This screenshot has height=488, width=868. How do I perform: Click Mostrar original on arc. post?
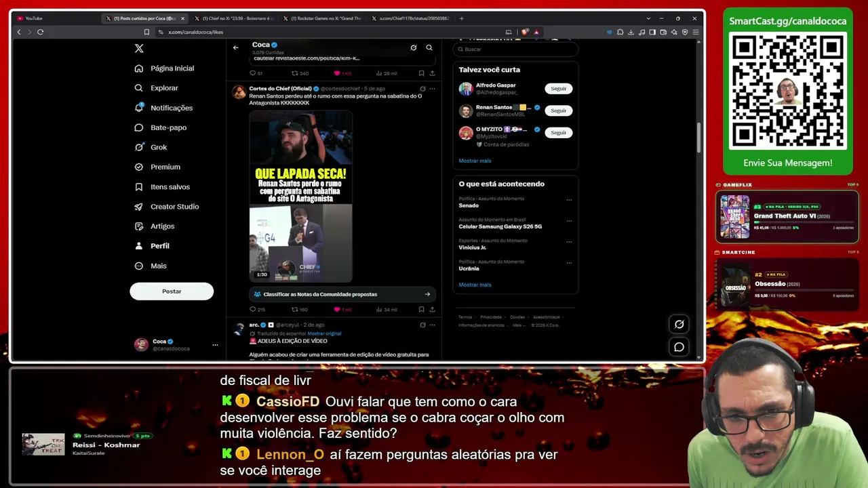point(324,333)
